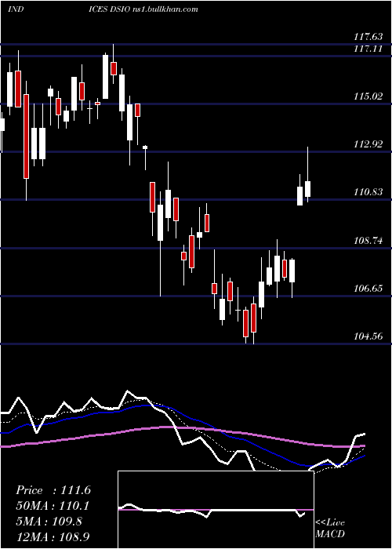Image resolution: width=392 pixels, height=549 pixels.
Task: Click the ns1.bullkhan.com header text
Action: pyautogui.click(x=165, y=9)
